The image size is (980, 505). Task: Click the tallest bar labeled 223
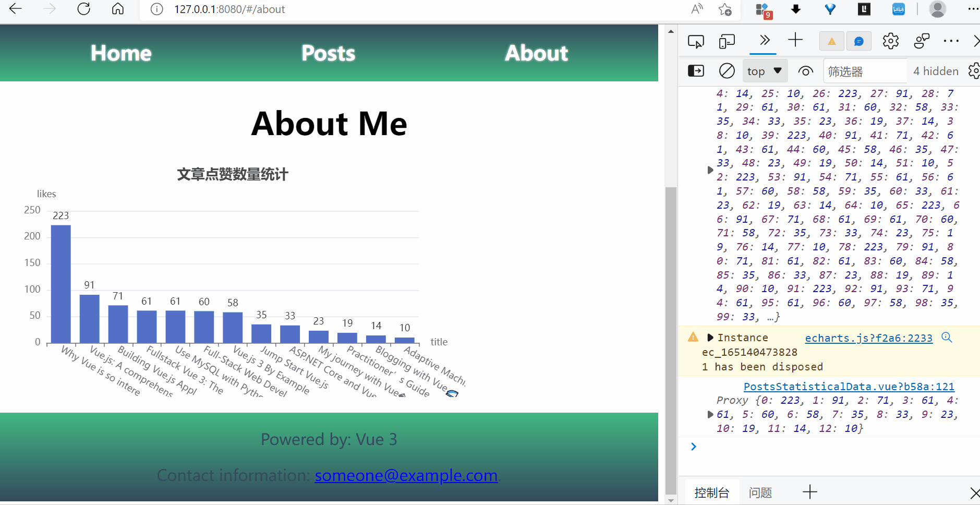click(61, 283)
